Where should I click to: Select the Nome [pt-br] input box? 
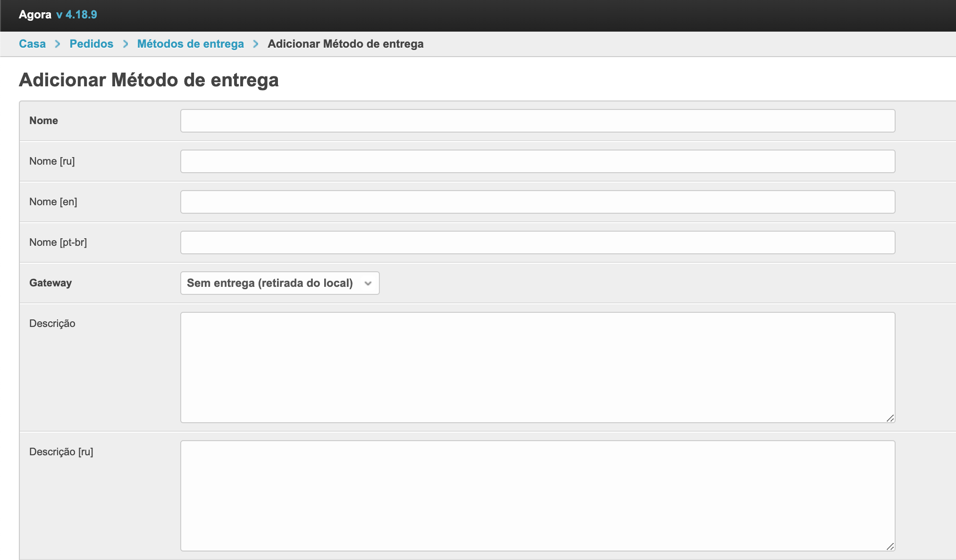click(x=537, y=242)
